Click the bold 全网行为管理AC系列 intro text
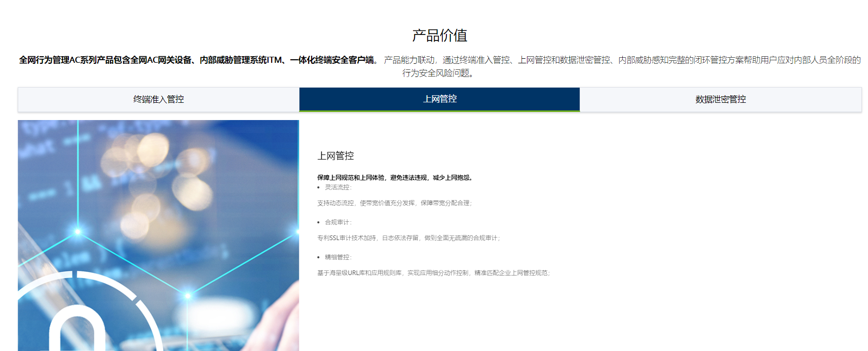Screen dimensions: 868x351 click(x=198, y=60)
